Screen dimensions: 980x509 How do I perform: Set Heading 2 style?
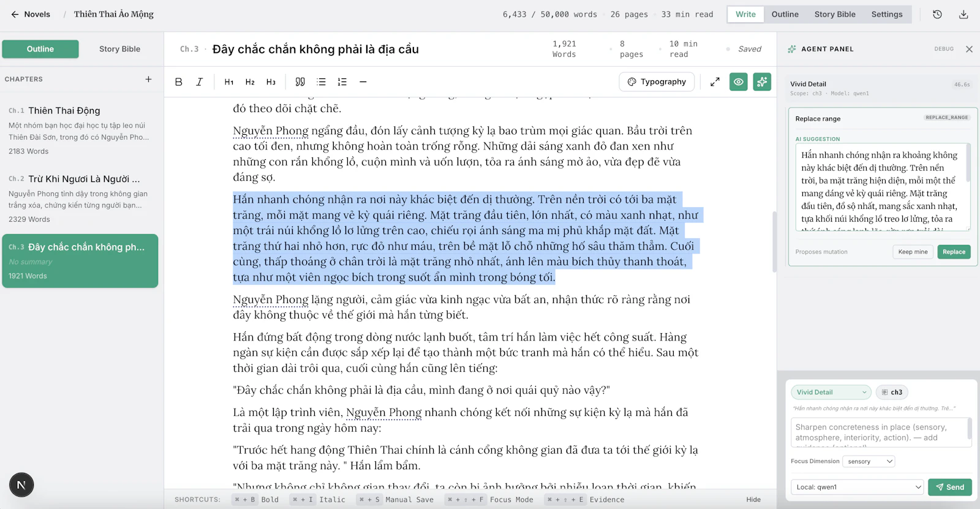coord(250,81)
